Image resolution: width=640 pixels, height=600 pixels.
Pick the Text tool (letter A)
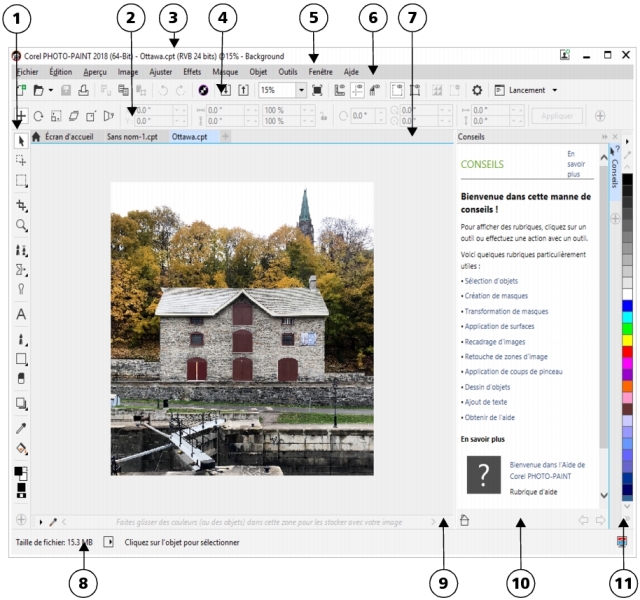21,314
